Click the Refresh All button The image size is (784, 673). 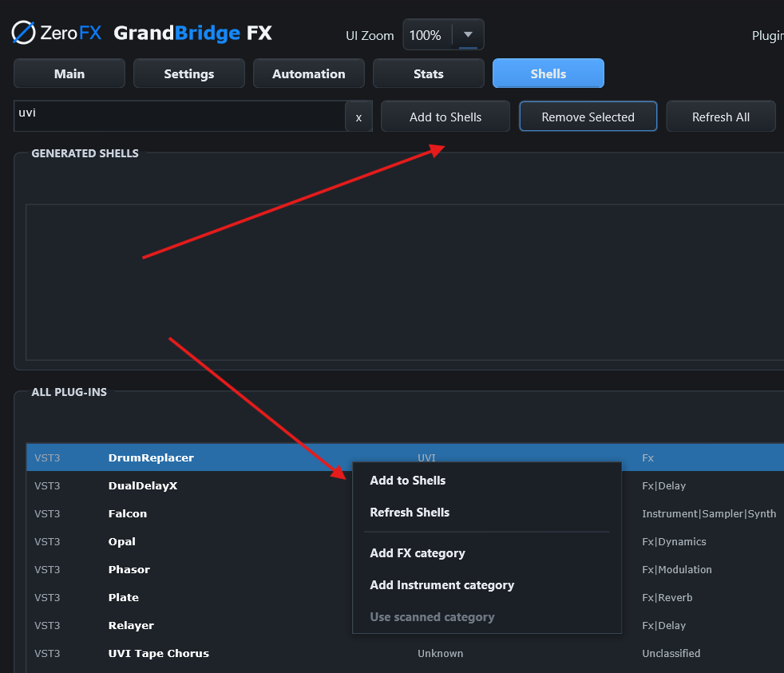pos(720,117)
